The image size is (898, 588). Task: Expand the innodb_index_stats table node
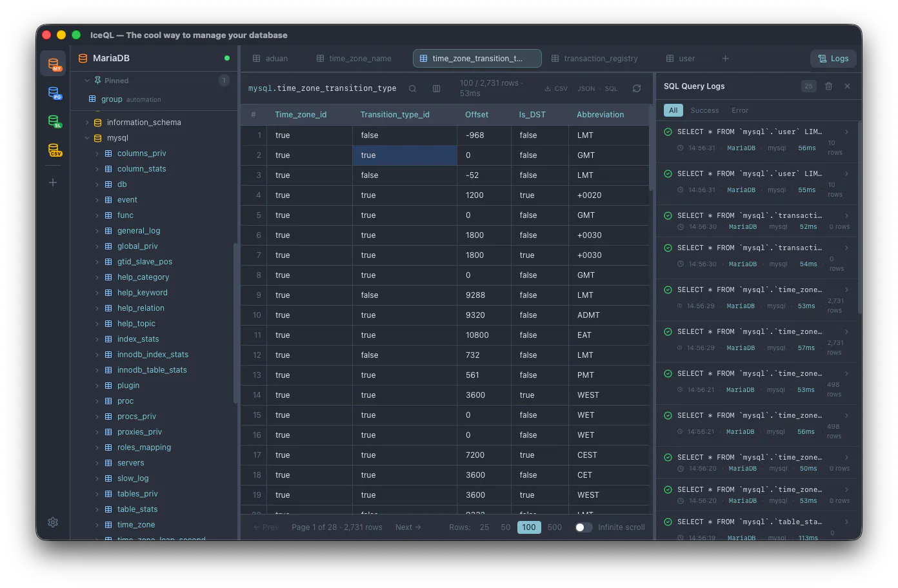click(x=97, y=355)
